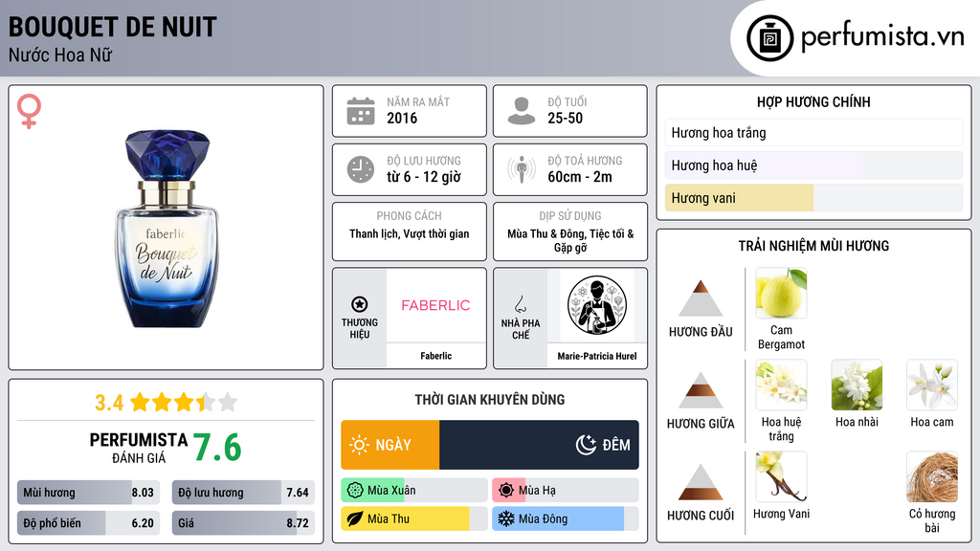Click the Giá 8.72 score bar
Viewport: 980px width, 551px height.
[x=243, y=523]
